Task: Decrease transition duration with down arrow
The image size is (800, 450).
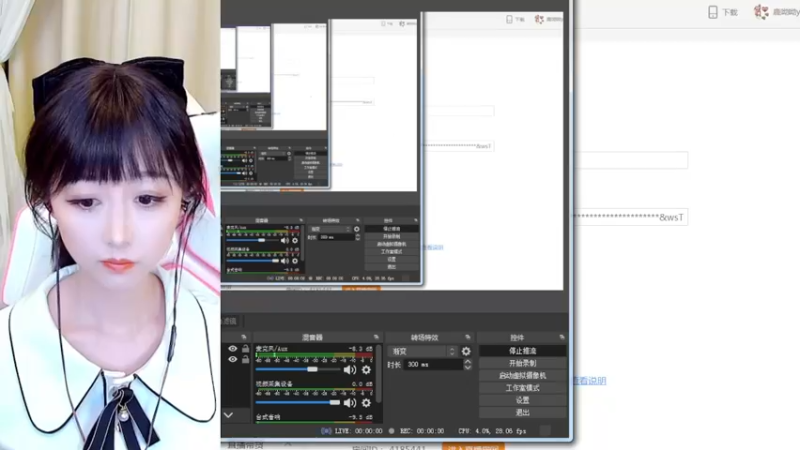Action: pyautogui.click(x=467, y=368)
